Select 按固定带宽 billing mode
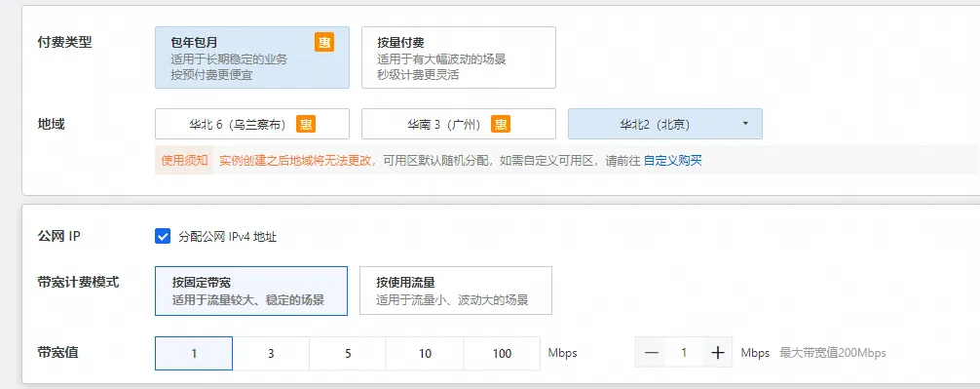Viewport: 980px width, 389px height. pos(251,291)
